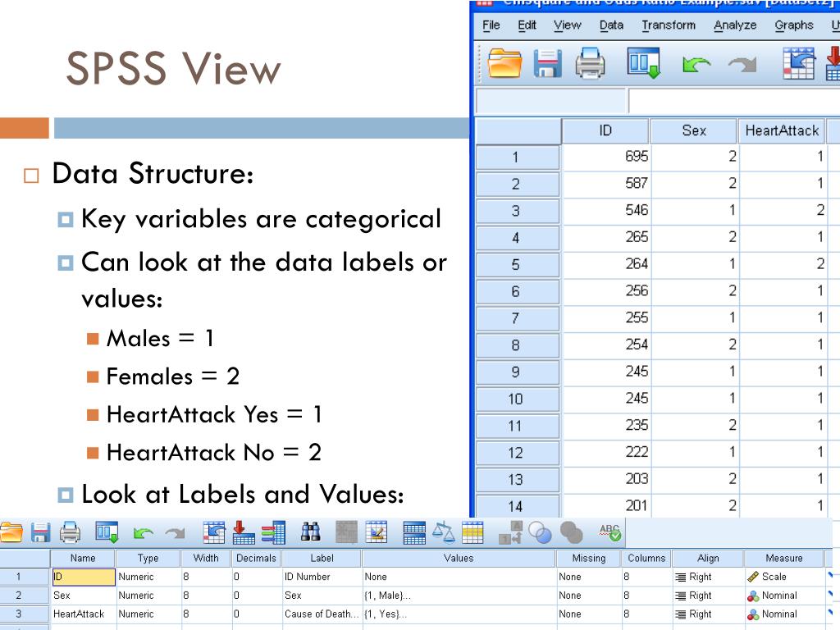Click green Undo arrow in Variable View toolbar
Screen dimensions: 840x630
[143, 533]
